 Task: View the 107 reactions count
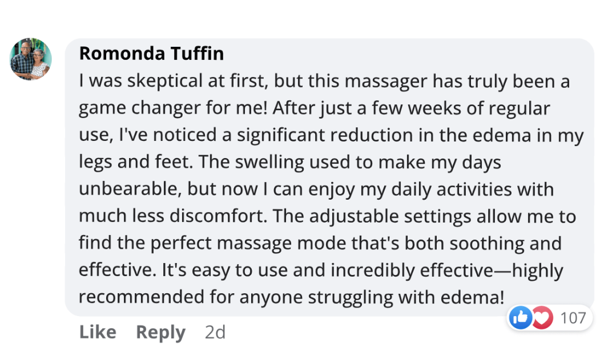tap(573, 318)
